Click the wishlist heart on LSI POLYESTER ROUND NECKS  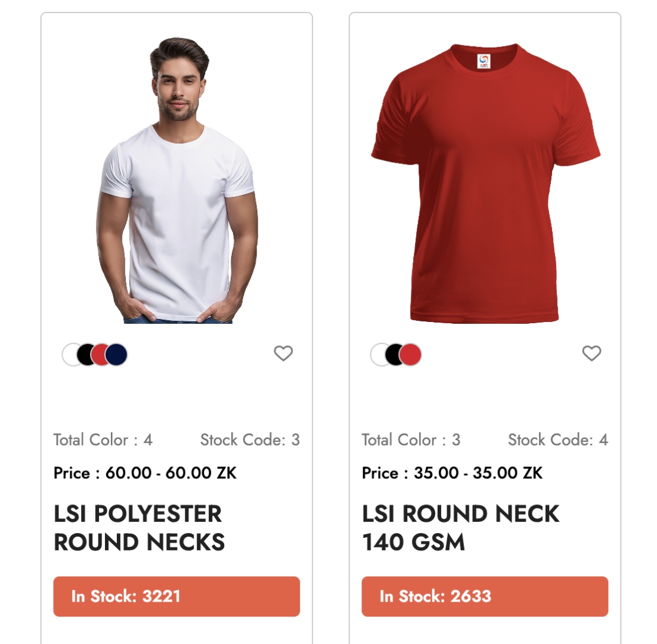(x=283, y=354)
